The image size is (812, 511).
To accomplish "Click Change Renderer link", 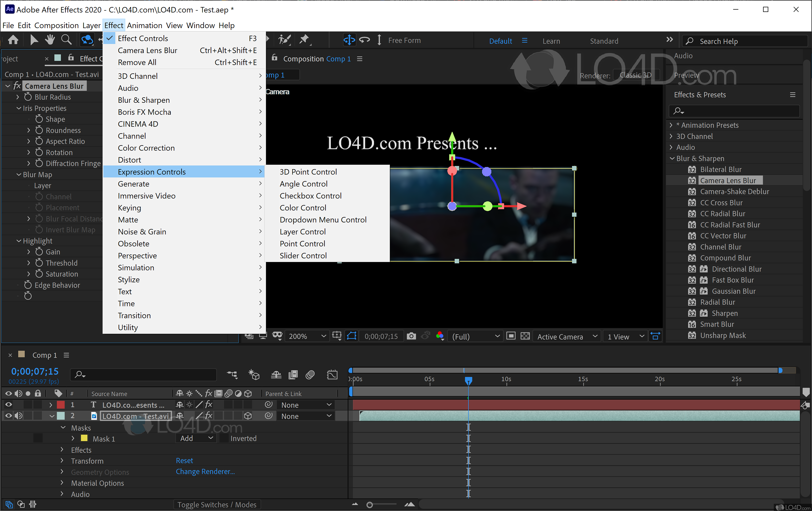I will [205, 471].
